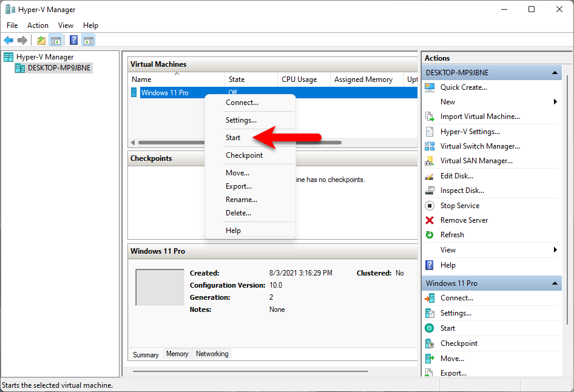The image size is (574, 392).
Task: Click the Virtual Switch Manager icon
Action: coord(430,146)
